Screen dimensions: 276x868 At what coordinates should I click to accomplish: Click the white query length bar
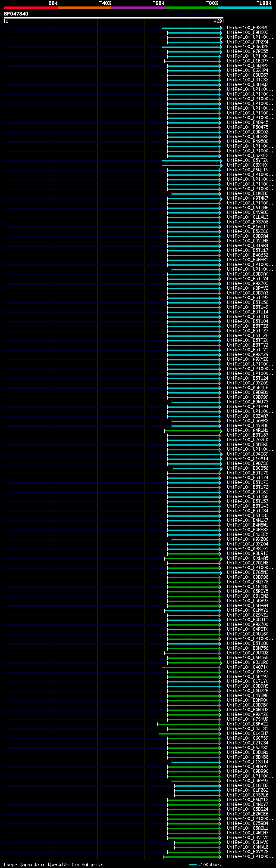coord(113,18)
